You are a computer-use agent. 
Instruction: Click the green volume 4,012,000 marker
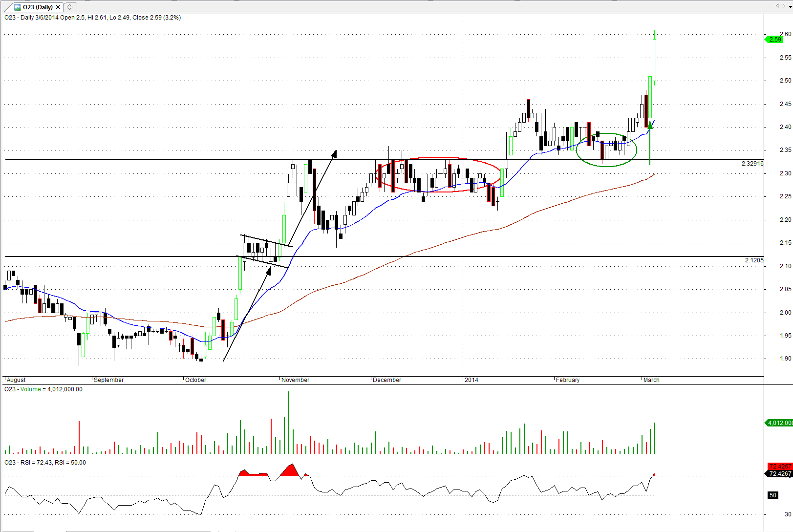779,423
